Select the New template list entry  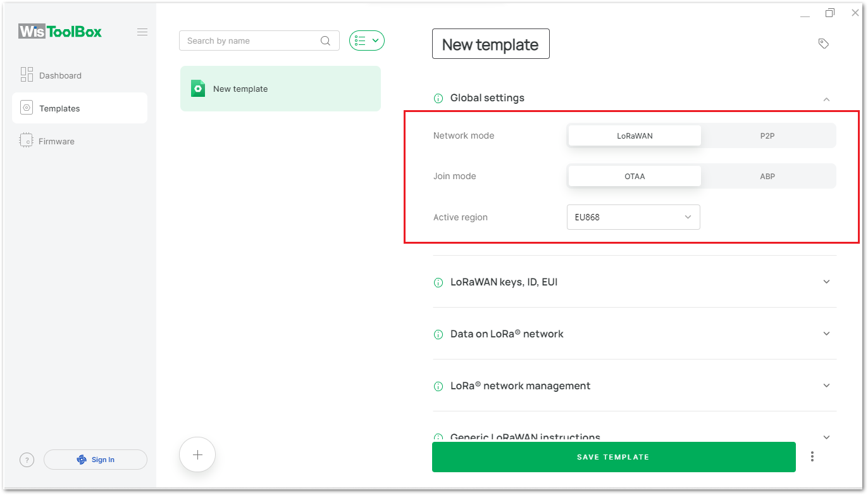[280, 89]
